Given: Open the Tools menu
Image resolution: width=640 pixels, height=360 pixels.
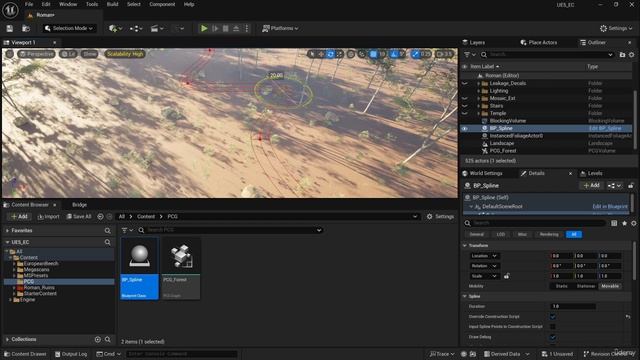Looking at the screenshot, I should [x=92, y=4].
